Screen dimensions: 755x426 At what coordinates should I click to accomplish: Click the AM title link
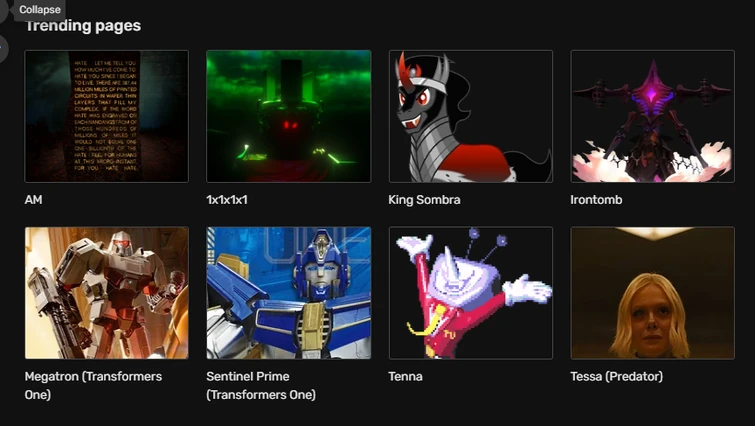pyautogui.click(x=33, y=199)
